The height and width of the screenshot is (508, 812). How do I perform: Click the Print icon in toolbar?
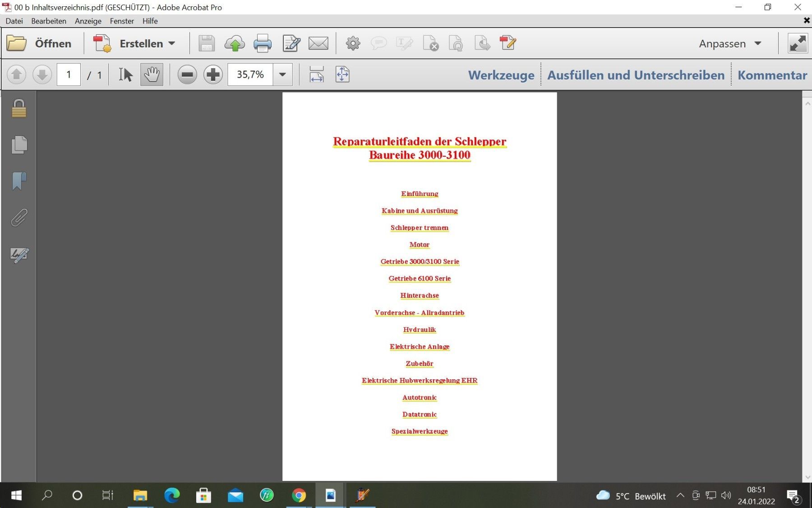click(x=262, y=44)
